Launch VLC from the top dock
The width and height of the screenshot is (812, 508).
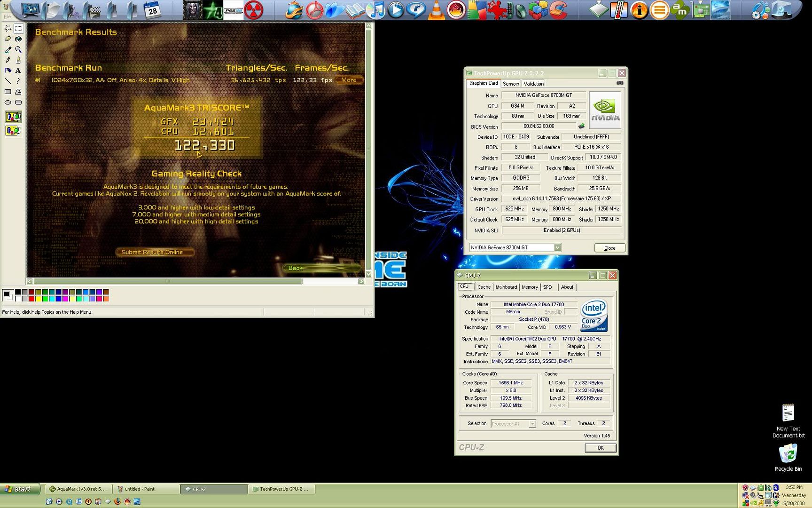click(436, 10)
